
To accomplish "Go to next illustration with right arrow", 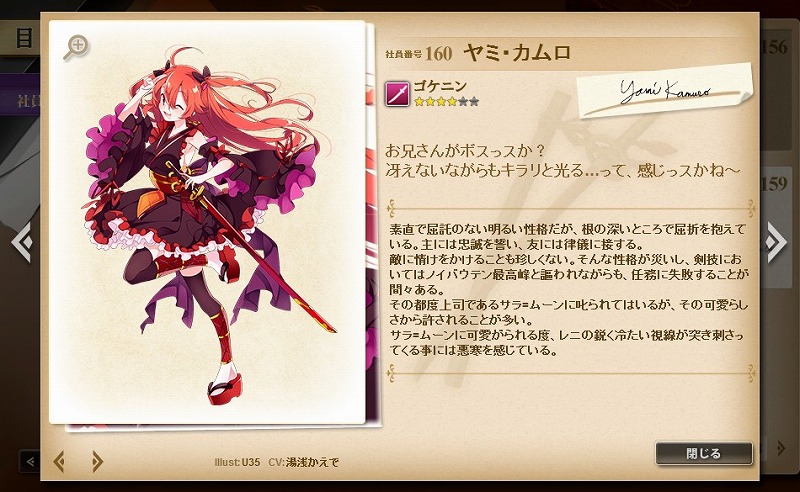I will [x=97, y=461].
